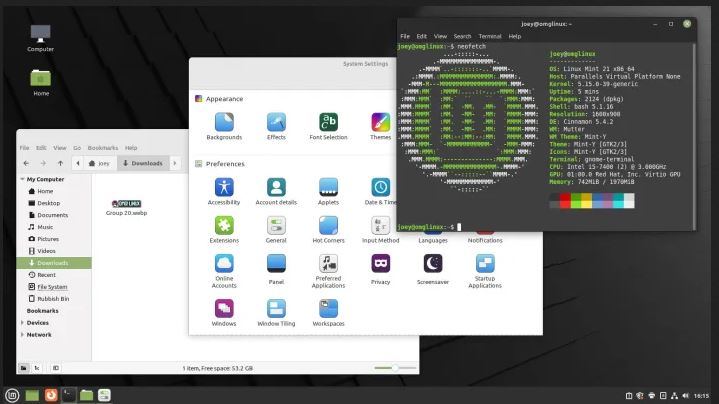
Task: Open the Linux Mint start menu
Action: point(12,395)
